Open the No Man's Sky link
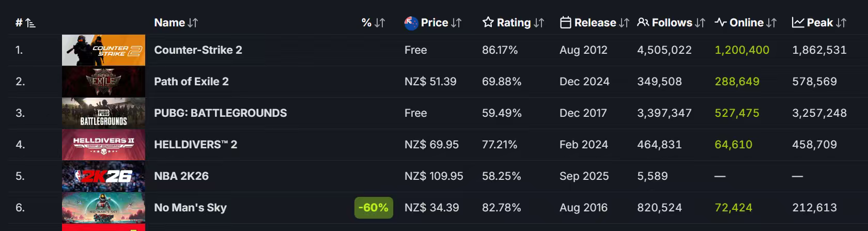Image resolution: width=868 pixels, height=231 pixels. 190,208
